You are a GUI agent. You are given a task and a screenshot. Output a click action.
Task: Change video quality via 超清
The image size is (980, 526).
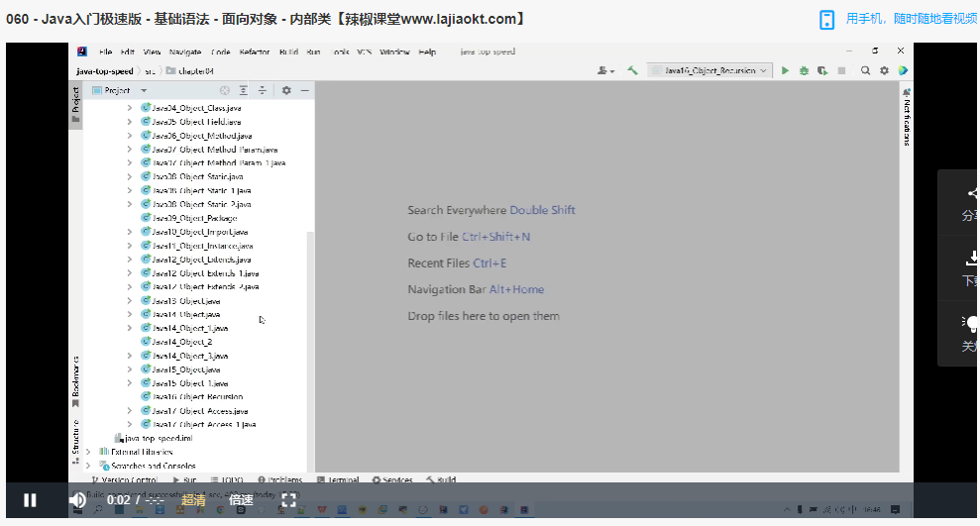(193, 500)
